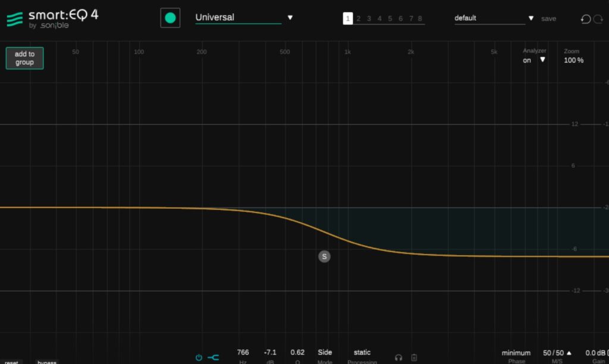Delete the band with trash icon

click(x=414, y=357)
